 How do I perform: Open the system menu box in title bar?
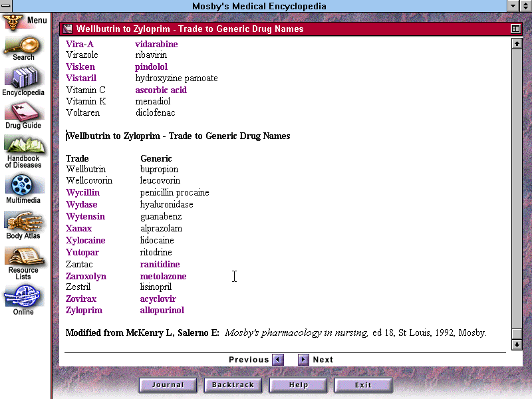point(6,6)
